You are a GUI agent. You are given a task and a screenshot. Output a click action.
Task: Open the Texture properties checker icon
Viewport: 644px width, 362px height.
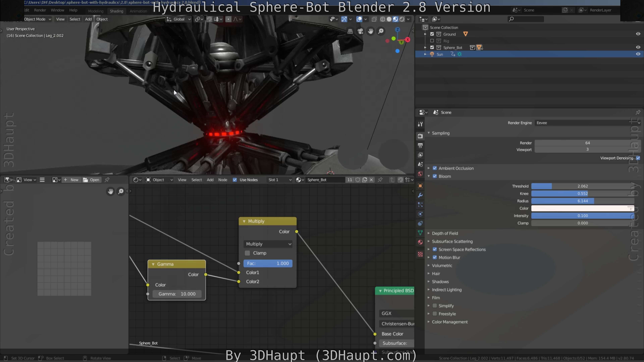[x=420, y=254]
